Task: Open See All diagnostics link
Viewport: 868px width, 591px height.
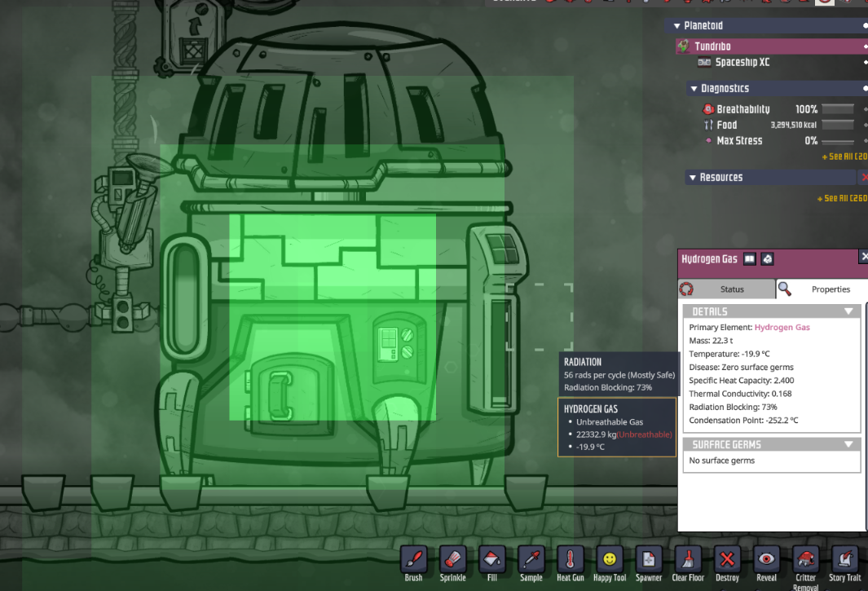Action: click(844, 157)
